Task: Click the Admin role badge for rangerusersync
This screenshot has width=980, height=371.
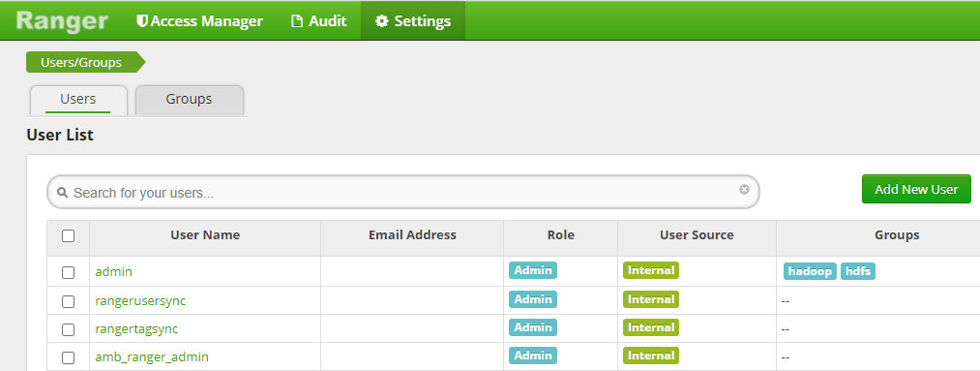Action: click(x=533, y=299)
